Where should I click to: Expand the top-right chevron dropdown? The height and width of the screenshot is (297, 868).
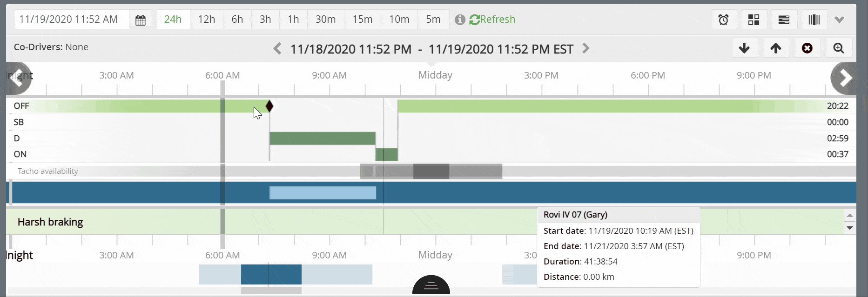839,20
